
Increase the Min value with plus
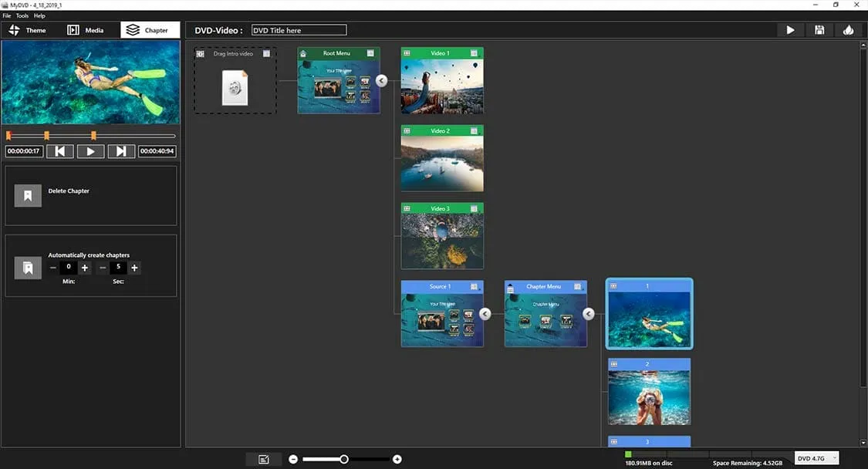(x=85, y=268)
